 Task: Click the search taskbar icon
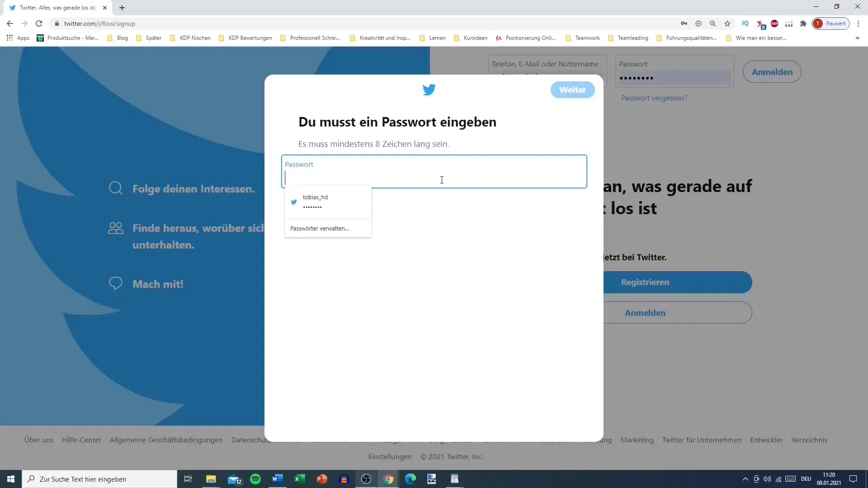tap(30, 479)
